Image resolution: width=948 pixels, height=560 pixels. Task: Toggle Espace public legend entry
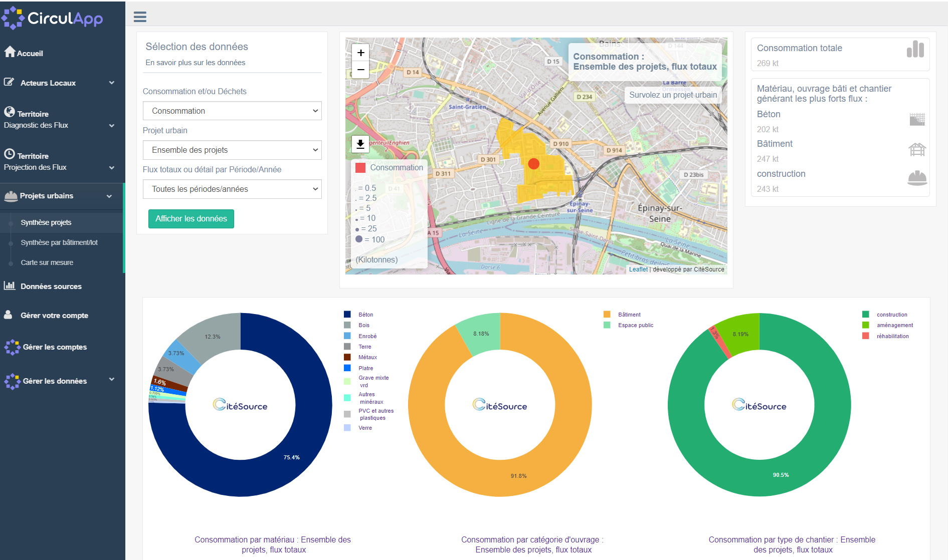tap(635, 325)
